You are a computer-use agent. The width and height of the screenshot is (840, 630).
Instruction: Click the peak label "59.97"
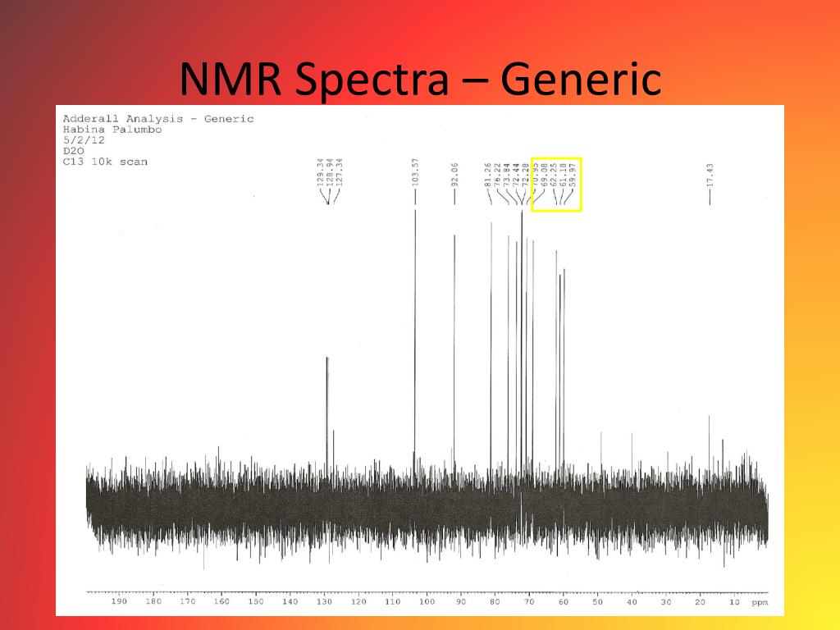(x=573, y=175)
